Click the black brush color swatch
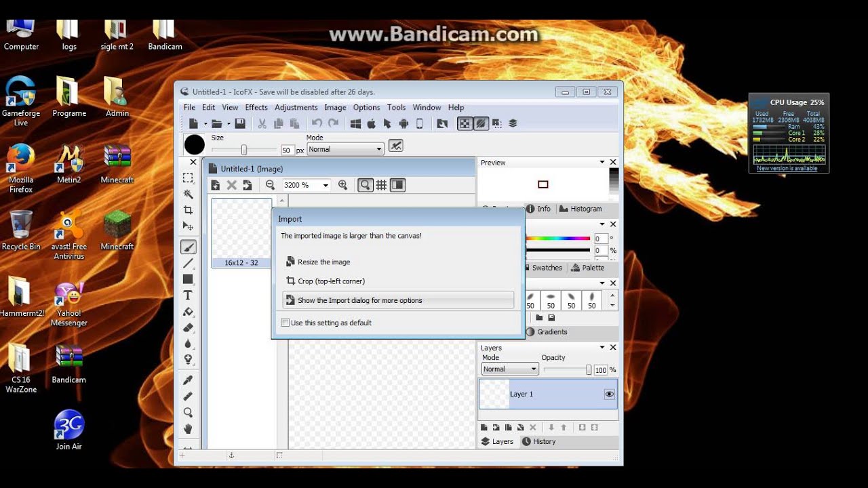Screen dimensions: 868x488 195,144
